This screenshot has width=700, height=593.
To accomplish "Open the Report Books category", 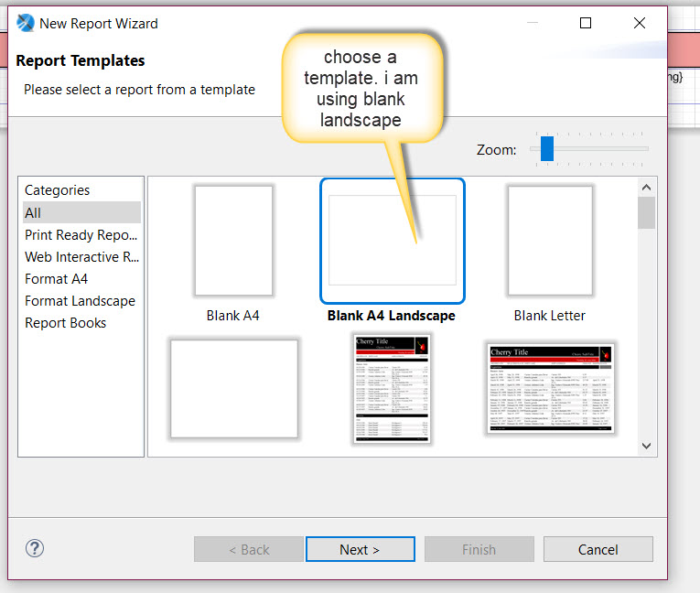I will [65, 323].
